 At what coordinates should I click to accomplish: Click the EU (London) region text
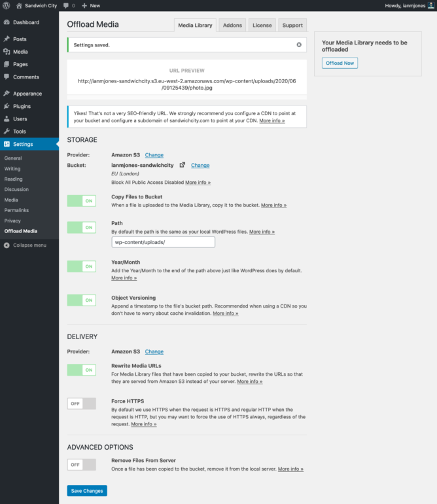[126, 173]
